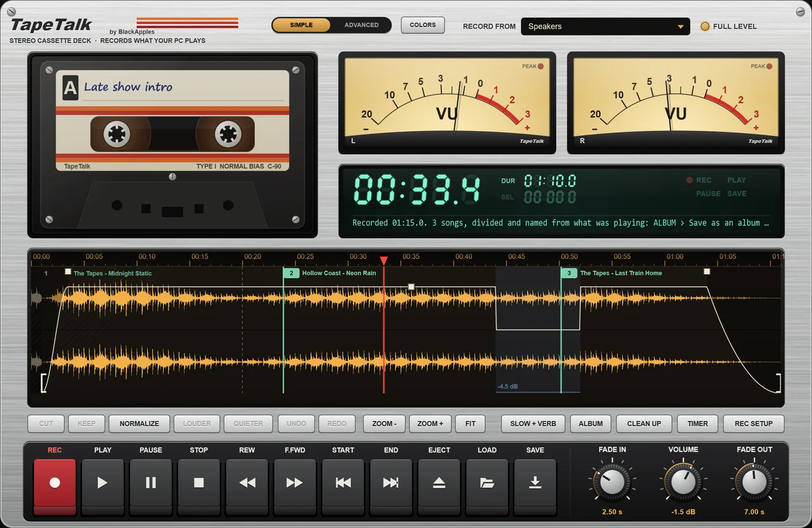
Task: Click the 00:33.4 time counter display
Action: coord(416,189)
